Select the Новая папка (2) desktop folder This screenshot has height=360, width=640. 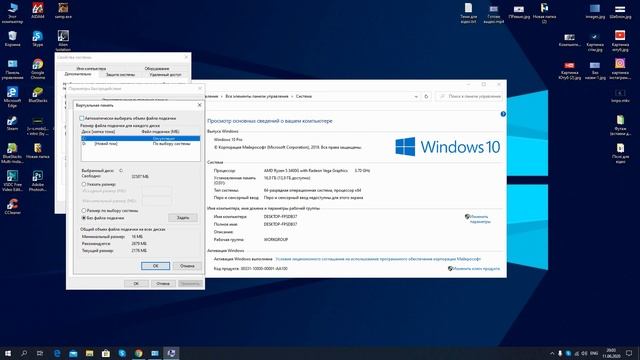(x=544, y=13)
